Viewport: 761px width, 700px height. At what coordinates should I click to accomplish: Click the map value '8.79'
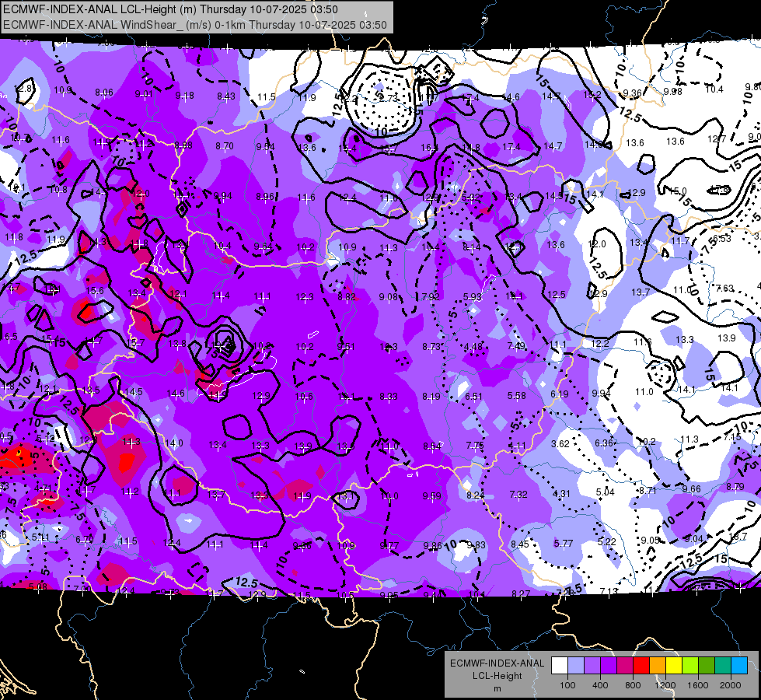click(x=735, y=486)
